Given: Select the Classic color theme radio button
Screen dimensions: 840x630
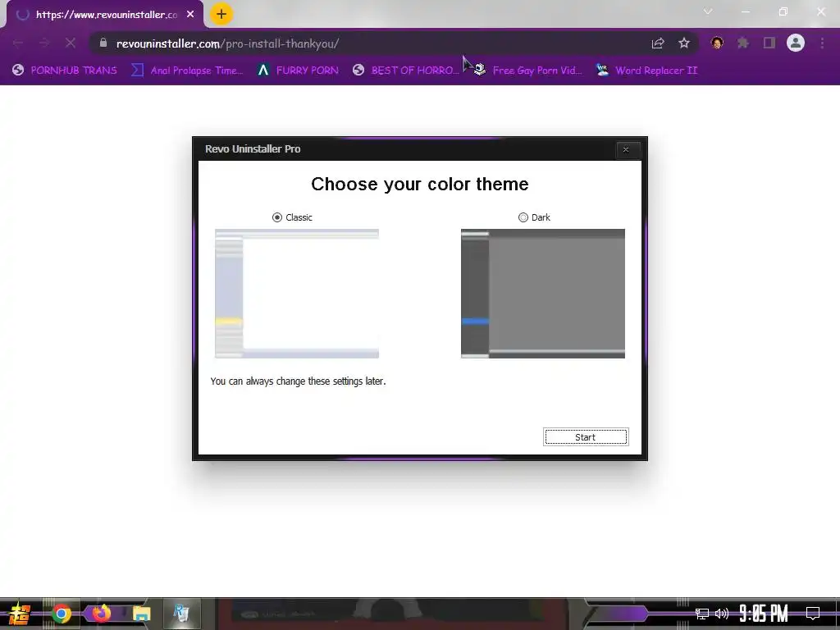Looking at the screenshot, I should (x=277, y=217).
